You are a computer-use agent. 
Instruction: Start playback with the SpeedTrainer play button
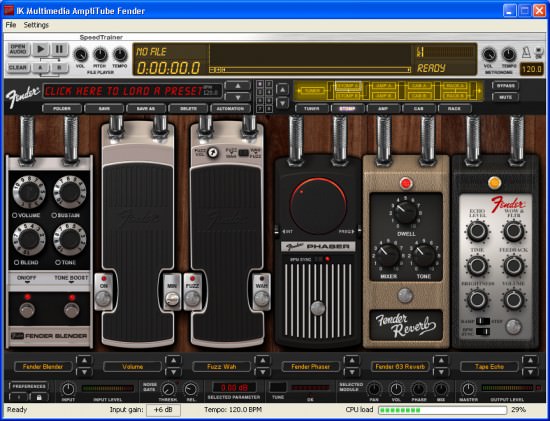tap(41, 49)
